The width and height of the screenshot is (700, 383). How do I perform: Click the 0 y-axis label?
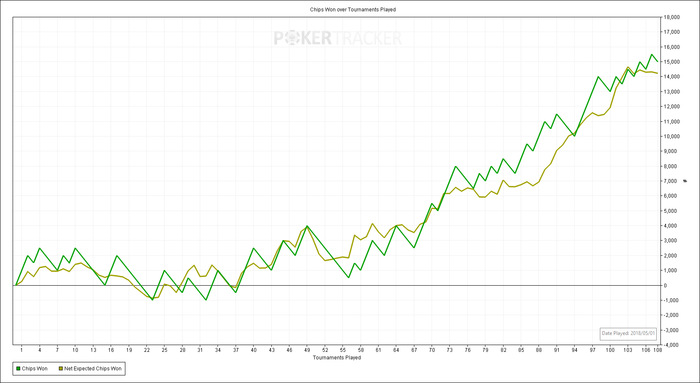[666, 285]
